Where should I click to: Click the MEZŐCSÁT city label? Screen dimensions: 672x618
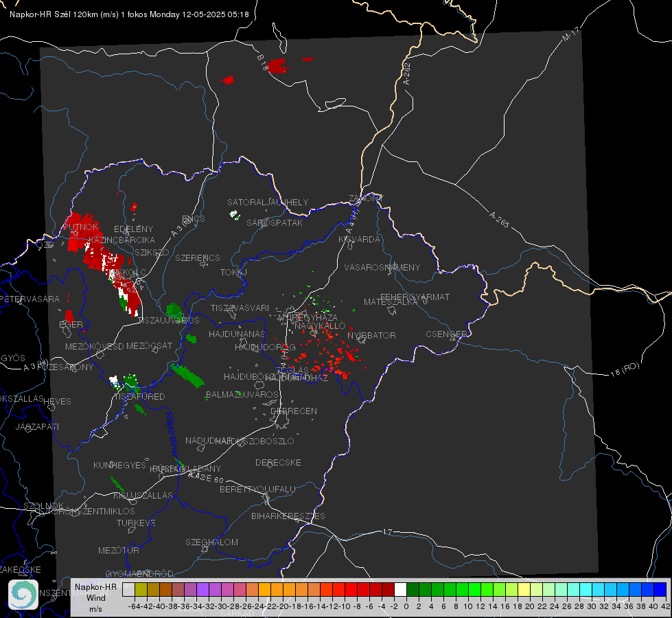click(x=149, y=345)
